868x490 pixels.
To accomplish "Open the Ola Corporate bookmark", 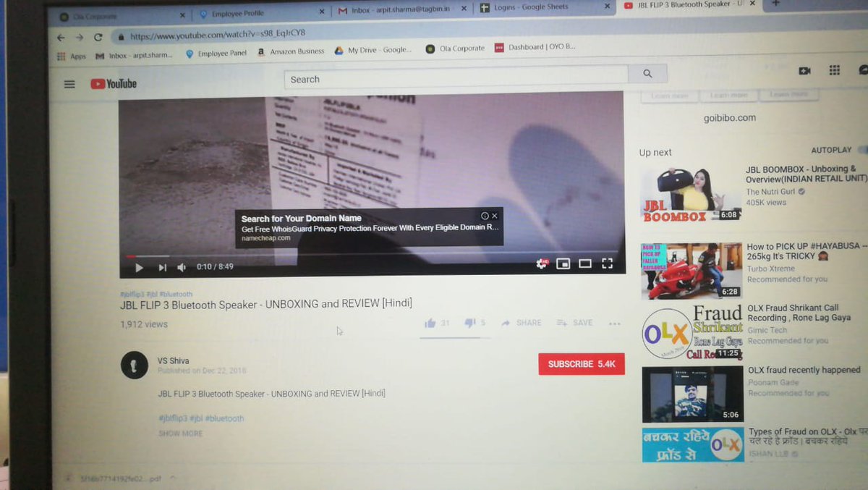I will click(x=456, y=49).
